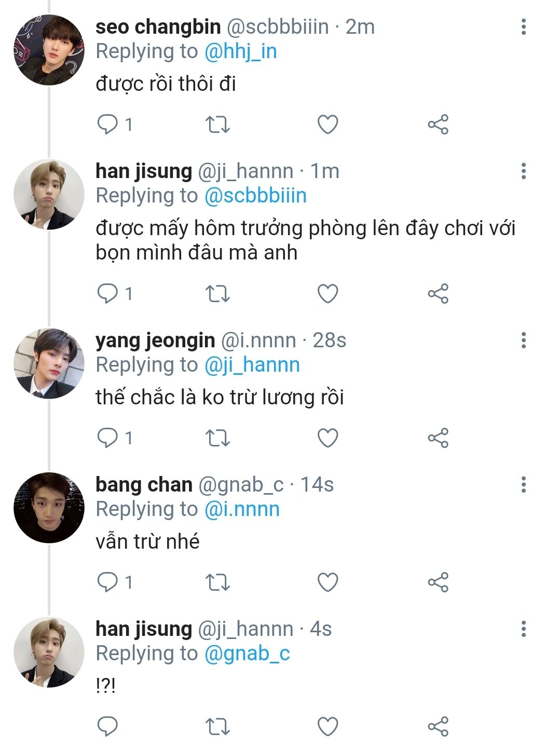Open the @scbbbiiin mention link
Image resolution: width=560 pixels, height=748 pixels.
[255, 196]
